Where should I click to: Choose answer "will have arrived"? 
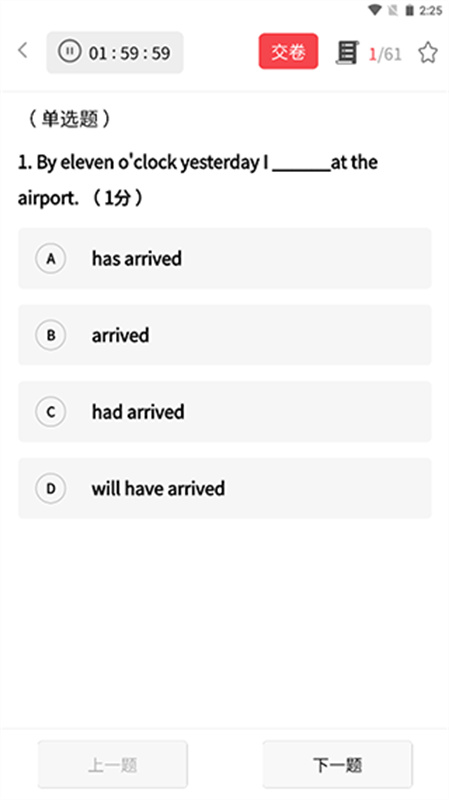[158, 488]
